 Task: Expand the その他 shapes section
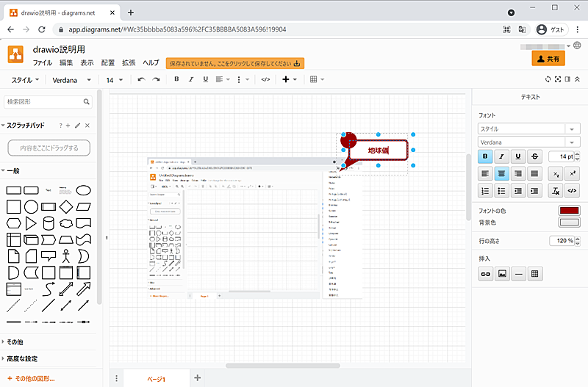(x=16, y=342)
